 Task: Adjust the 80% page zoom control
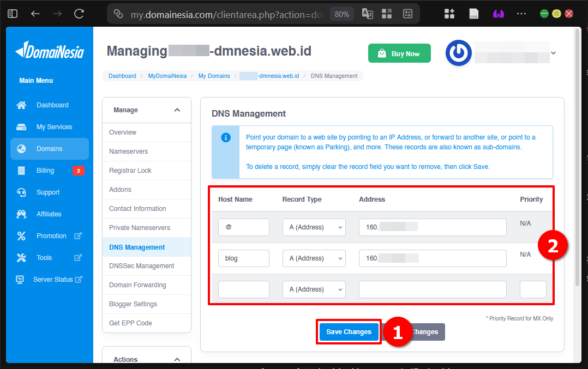(x=341, y=14)
